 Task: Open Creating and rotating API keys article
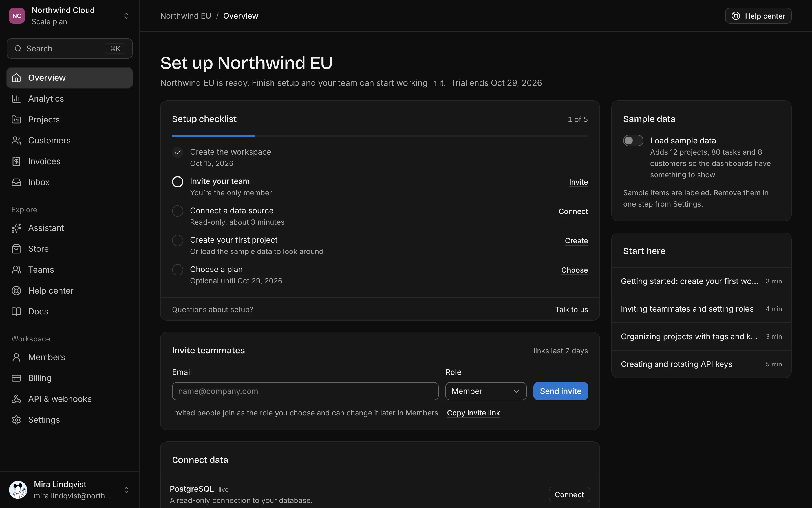(x=701, y=364)
